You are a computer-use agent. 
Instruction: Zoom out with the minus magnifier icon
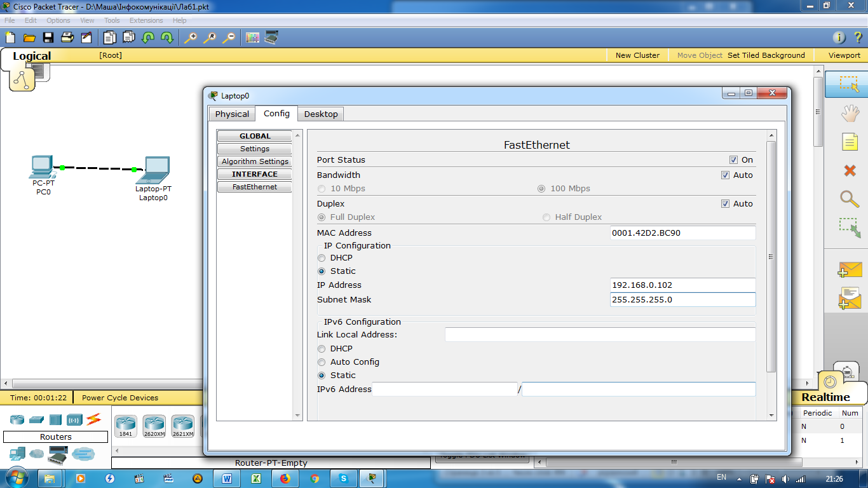click(x=229, y=37)
